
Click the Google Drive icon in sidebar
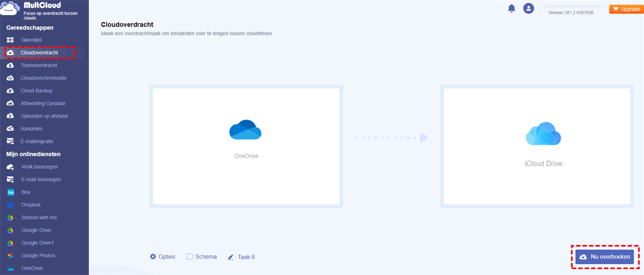click(10, 230)
